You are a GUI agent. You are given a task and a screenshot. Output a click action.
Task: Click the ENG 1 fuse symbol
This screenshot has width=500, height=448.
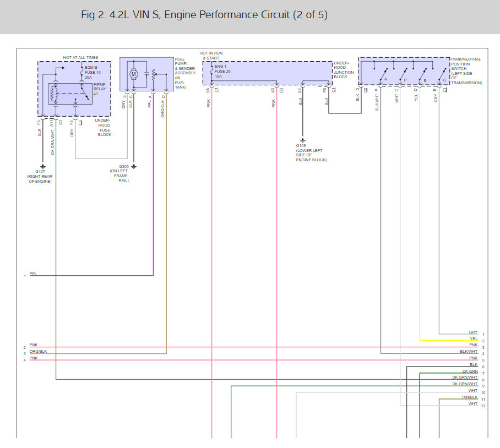212,71
